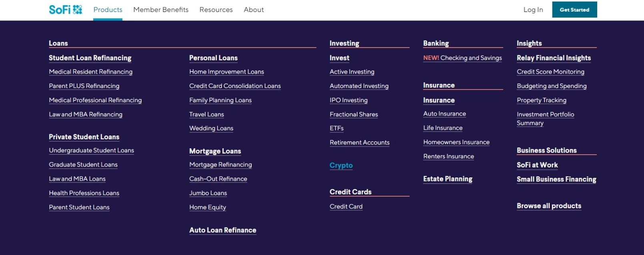Open Estate Planning link

[x=448, y=179]
